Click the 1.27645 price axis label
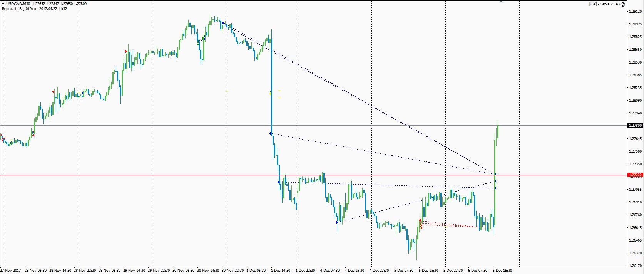The image size is (644, 274). point(635,139)
